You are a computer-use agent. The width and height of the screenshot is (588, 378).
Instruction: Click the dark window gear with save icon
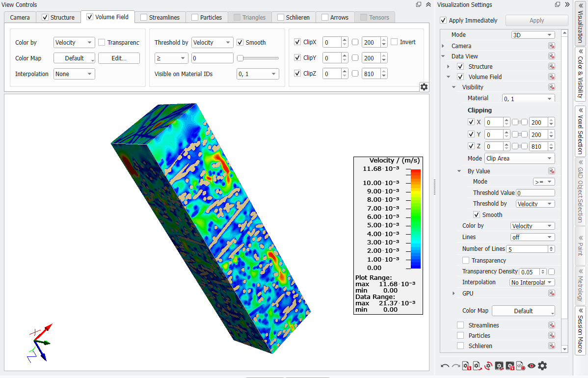click(510, 366)
